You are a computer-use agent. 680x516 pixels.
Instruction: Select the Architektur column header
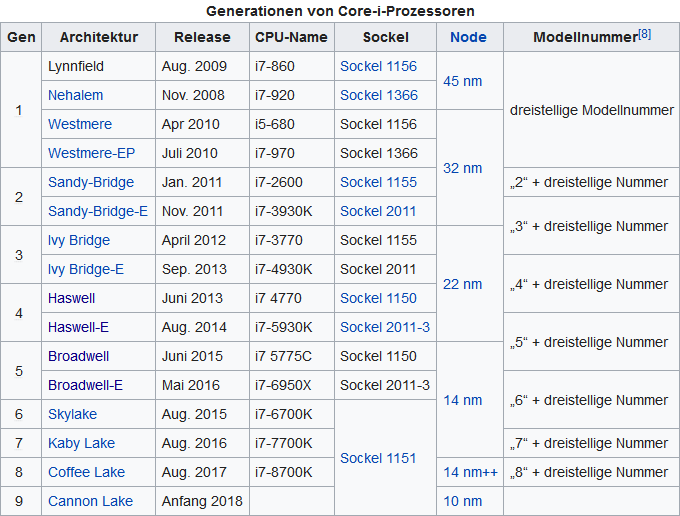point(98,37)
